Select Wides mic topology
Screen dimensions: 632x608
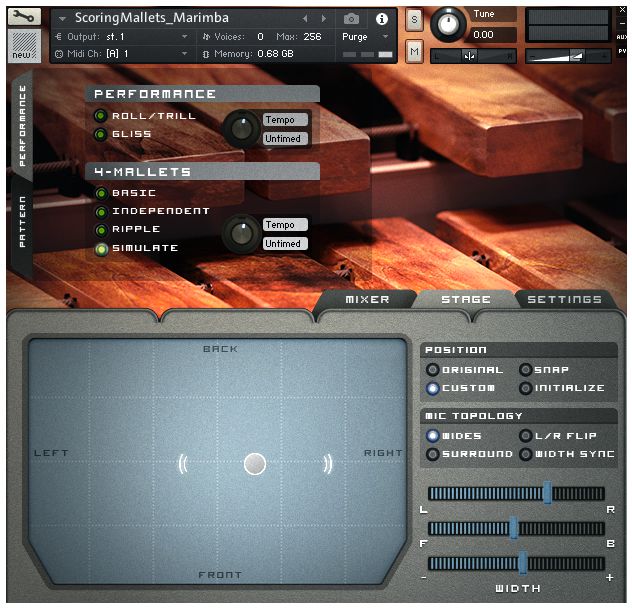pyautogui.click(x=432, y=435)
